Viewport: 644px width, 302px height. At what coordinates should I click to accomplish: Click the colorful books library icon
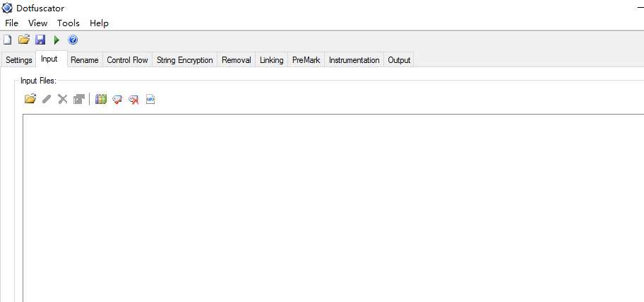[x=101, y=99]
